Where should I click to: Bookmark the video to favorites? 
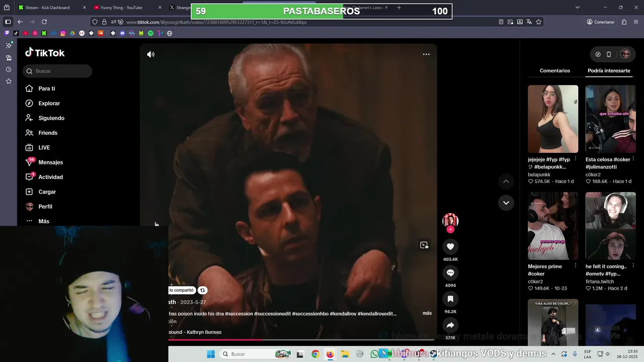click(450, 299)
